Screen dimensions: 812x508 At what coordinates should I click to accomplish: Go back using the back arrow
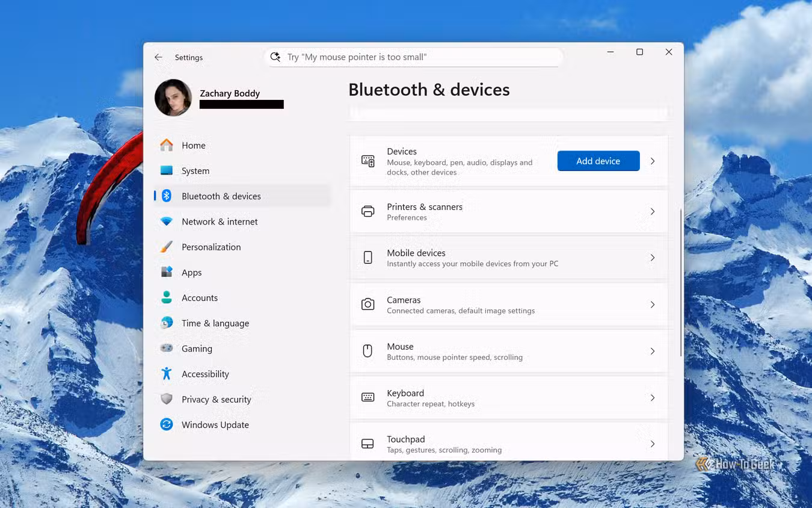(x=158, y=57)
